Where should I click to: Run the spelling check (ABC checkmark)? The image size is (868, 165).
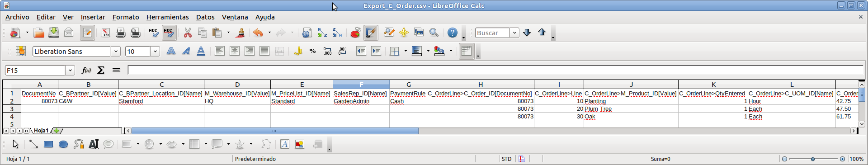[x=154, y=33]
